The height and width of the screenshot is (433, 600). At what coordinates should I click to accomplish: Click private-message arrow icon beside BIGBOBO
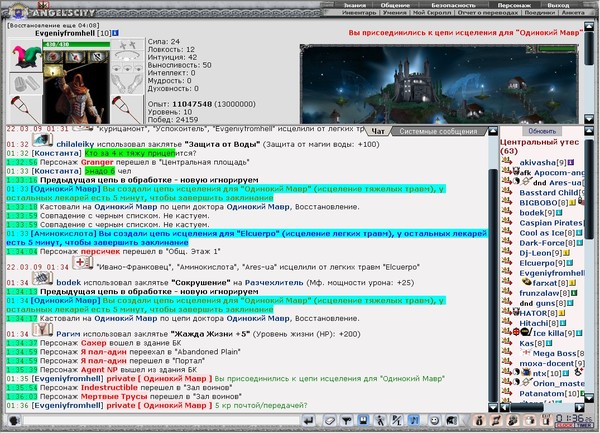(507, 202)
